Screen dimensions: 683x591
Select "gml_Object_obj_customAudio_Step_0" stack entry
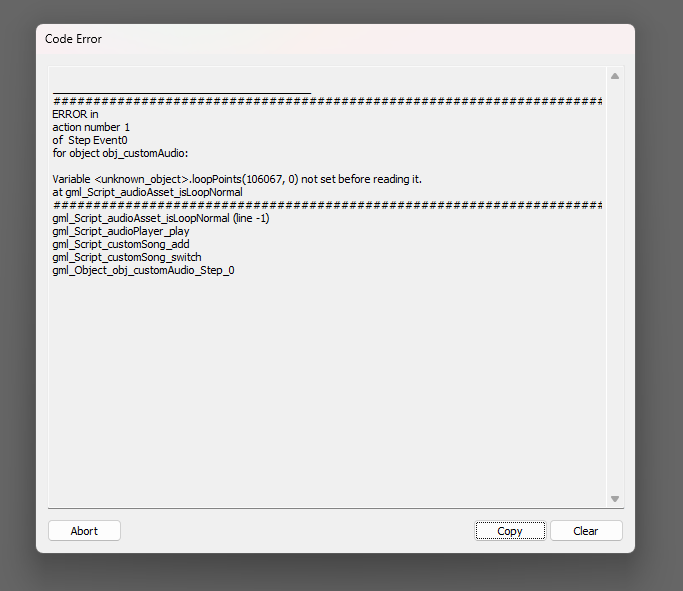click(x=143, y=270)
